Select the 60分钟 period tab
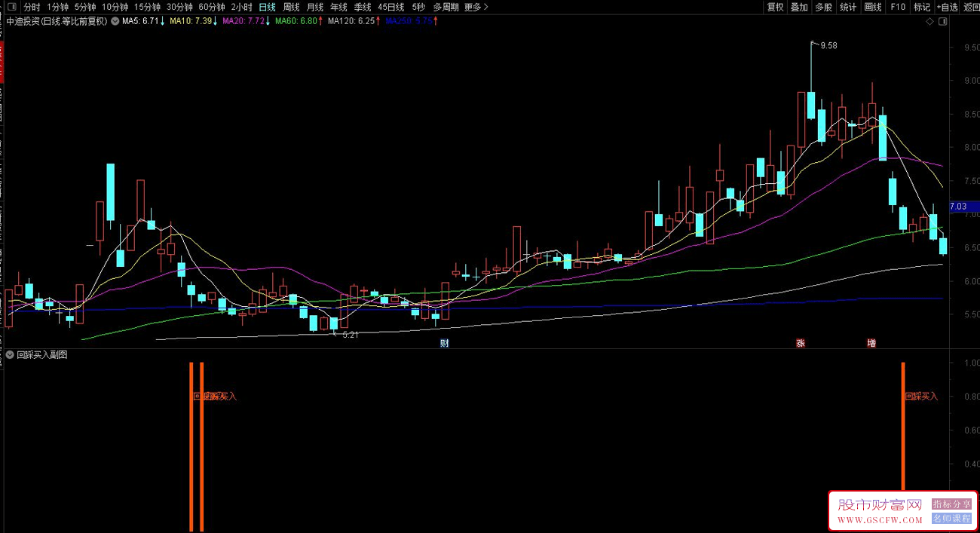This screenshot has width=980, height=533. pyautogui.click(x=212, y=7)
